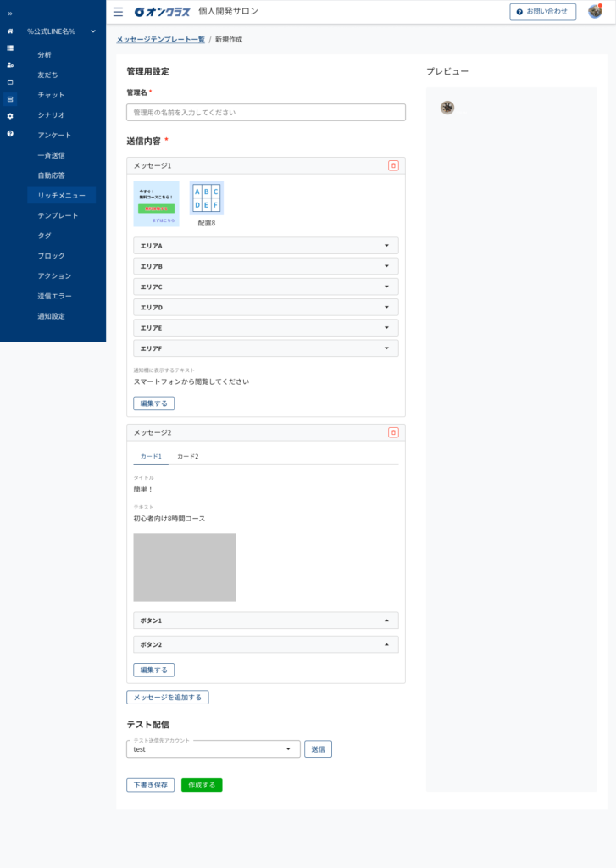Delete メッセージ1 with the trash icon
Image resolution: width=616 pixels, height=868 pixels.
[x=393, y=166]
